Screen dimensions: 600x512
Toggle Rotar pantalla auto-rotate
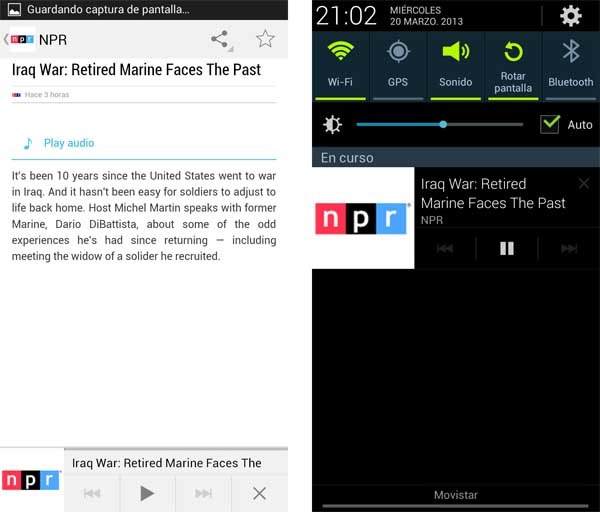pyautogui.click(x=513, y=65)
